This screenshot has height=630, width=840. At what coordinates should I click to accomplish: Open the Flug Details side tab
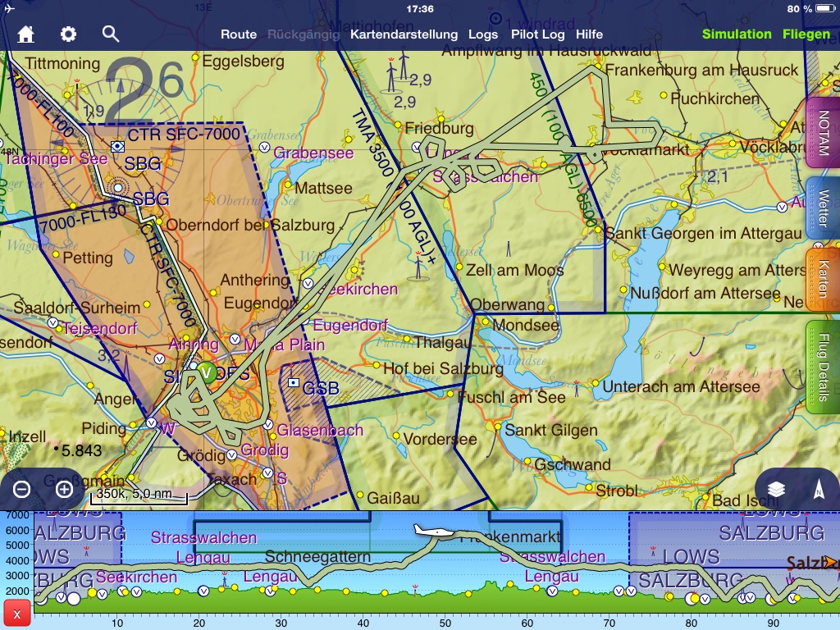tap(823, 367)
